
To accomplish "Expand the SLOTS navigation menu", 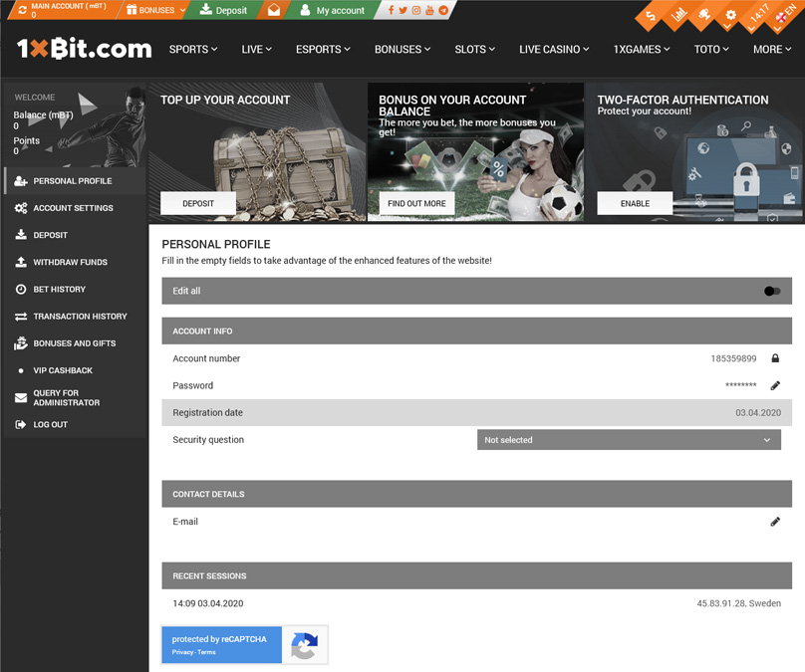I will tap(475, 49).
